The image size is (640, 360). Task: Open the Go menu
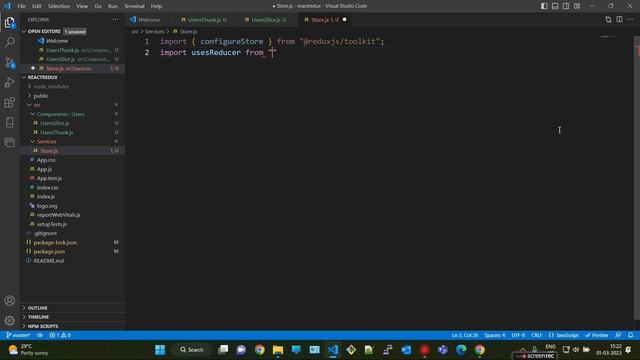click(x=98, y=6)
